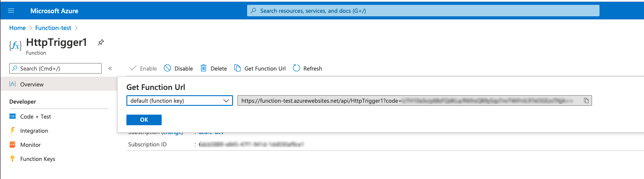Go to the Home breadcrumb link

coord(18,28)
